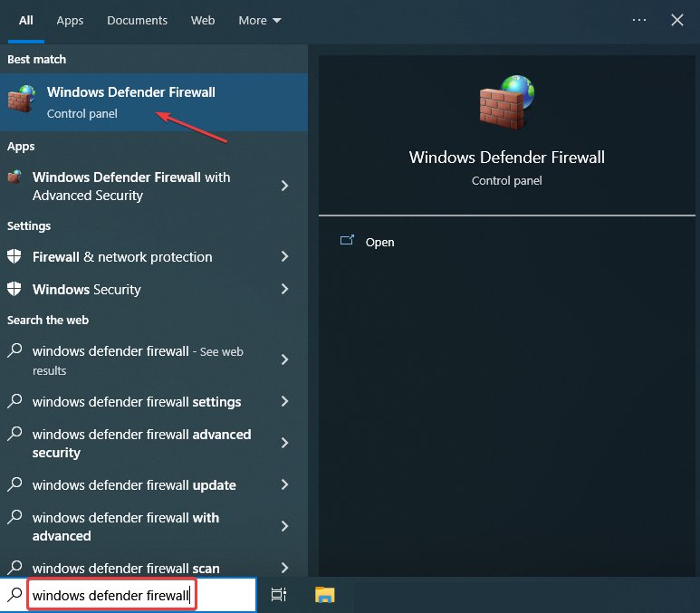Click the Advanced Security firewall app icon
Viewport: 700px width, 613px height.
point(14,177)
